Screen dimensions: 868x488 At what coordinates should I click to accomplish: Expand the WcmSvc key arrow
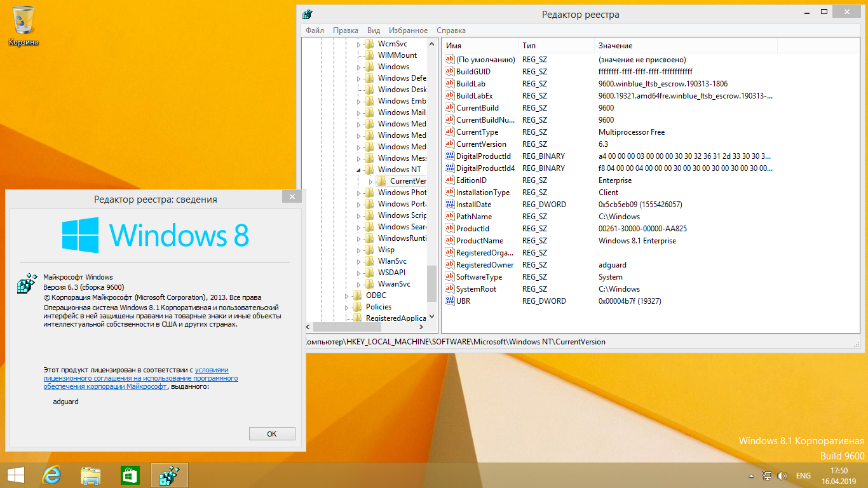[x=359, y=44]
